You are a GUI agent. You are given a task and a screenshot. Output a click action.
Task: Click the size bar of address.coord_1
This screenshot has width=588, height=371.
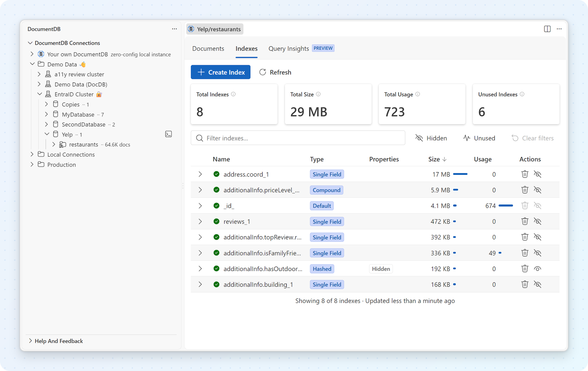(x=460, y=174)
